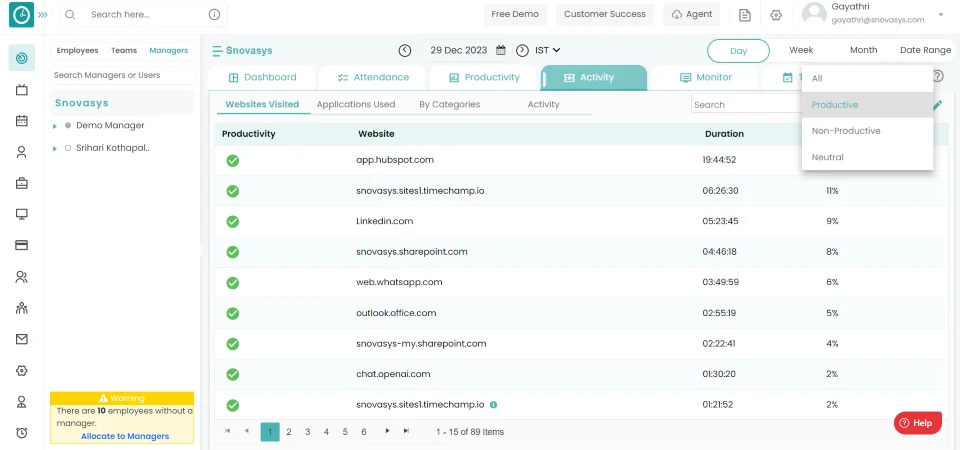960x450 pixels.
Task: Switch to Employees list tab
Action: click(77, 50)
